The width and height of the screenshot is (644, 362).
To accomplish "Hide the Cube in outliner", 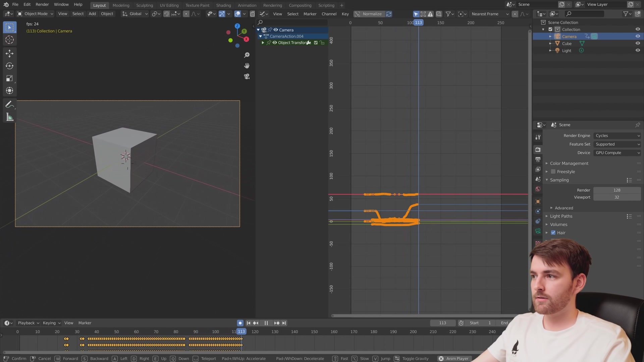I will point(638,44).
